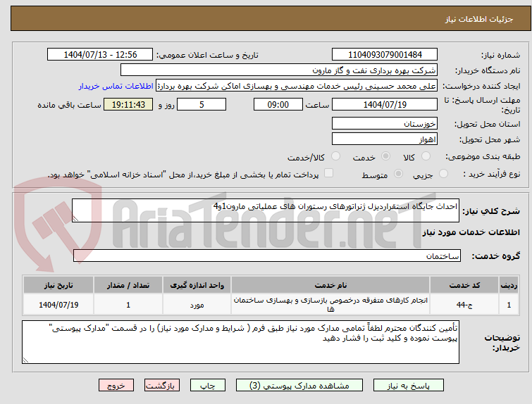The width and height of the screenshot is (532, 404).
Task: Click the واحد اندازه گیری column header
Action: click(197, 285)
